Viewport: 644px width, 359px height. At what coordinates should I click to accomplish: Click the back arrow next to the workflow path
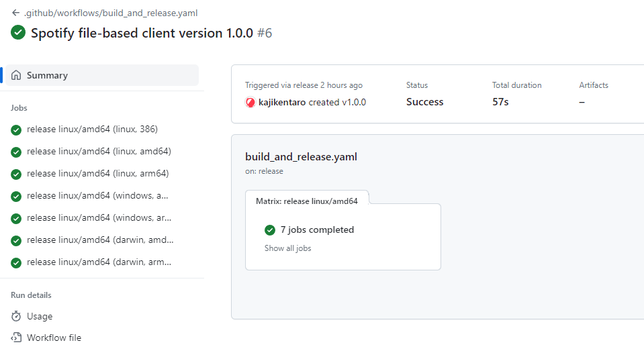[x=15, y=13]
